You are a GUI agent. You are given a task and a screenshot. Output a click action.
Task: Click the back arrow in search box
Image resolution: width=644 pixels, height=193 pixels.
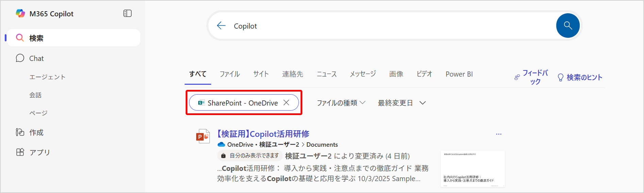point(221,26)
